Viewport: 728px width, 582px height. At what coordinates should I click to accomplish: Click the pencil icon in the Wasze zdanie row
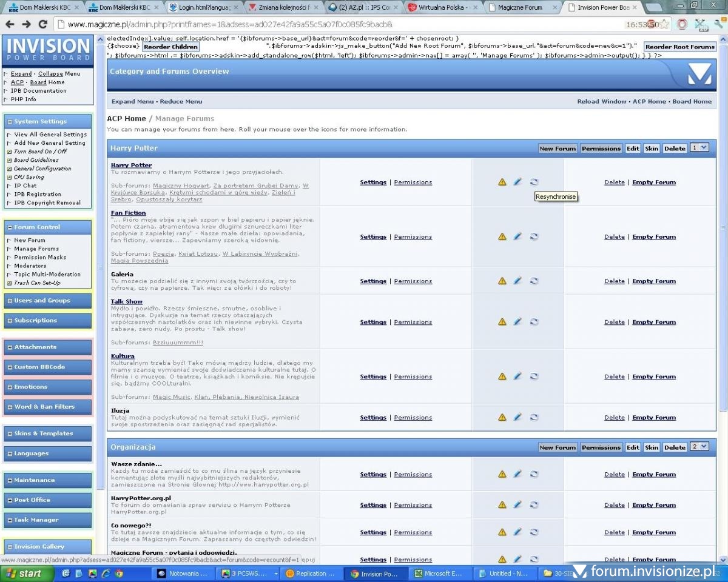517,475
